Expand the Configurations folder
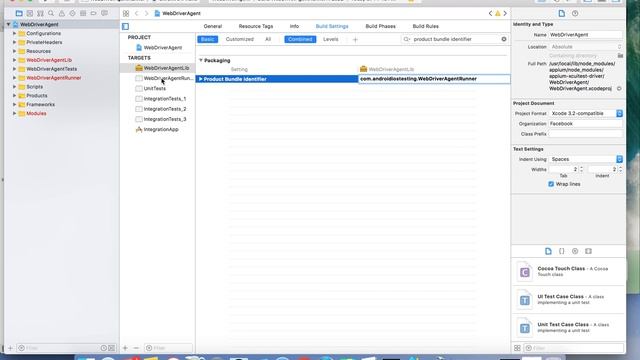This screenshot has height=360, width=640. point(14,33)
